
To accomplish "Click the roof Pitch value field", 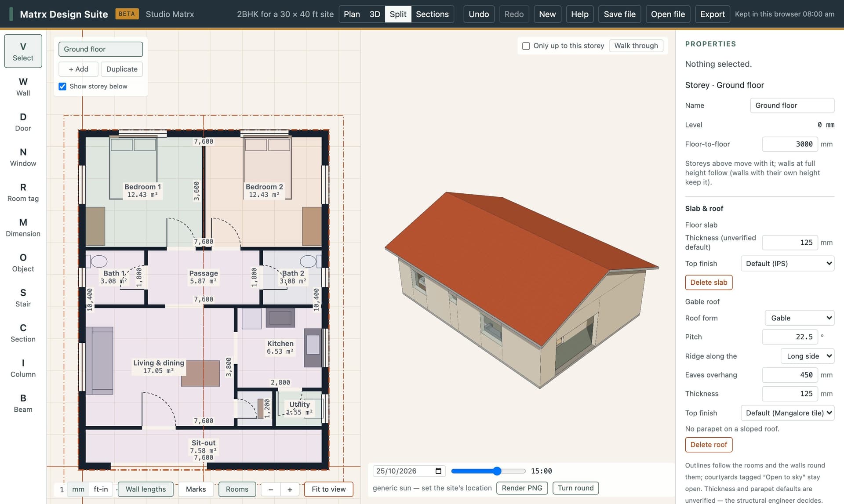I will [x=790, y=337].
